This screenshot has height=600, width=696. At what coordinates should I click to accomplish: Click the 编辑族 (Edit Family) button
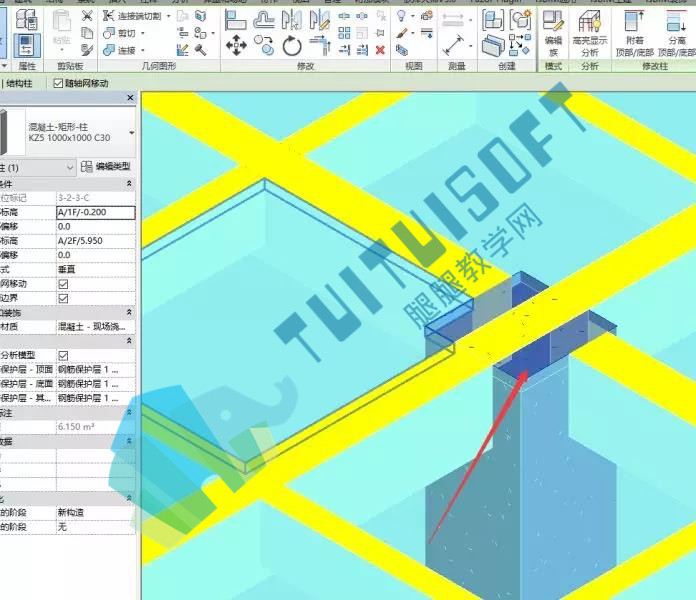tap(554, 33)
